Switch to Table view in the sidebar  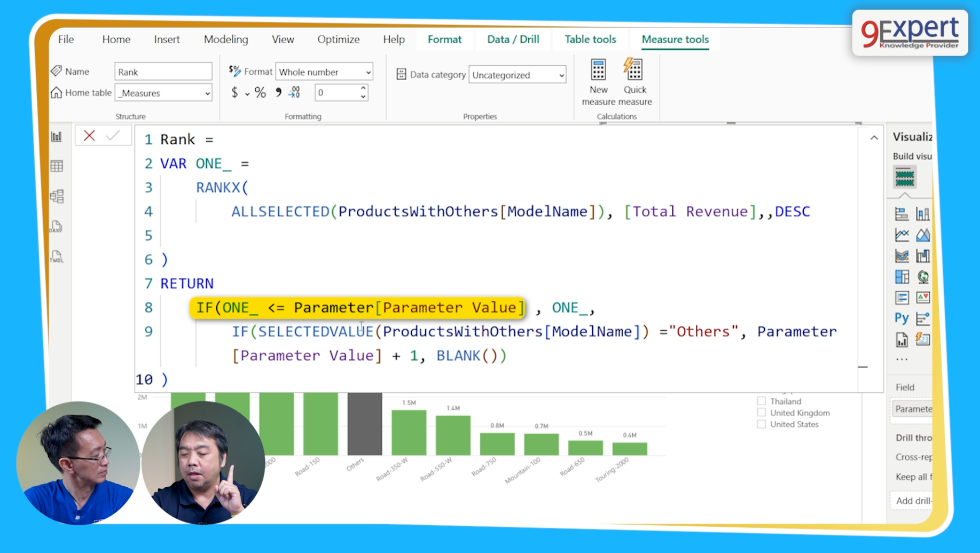[x=57, y=166]
